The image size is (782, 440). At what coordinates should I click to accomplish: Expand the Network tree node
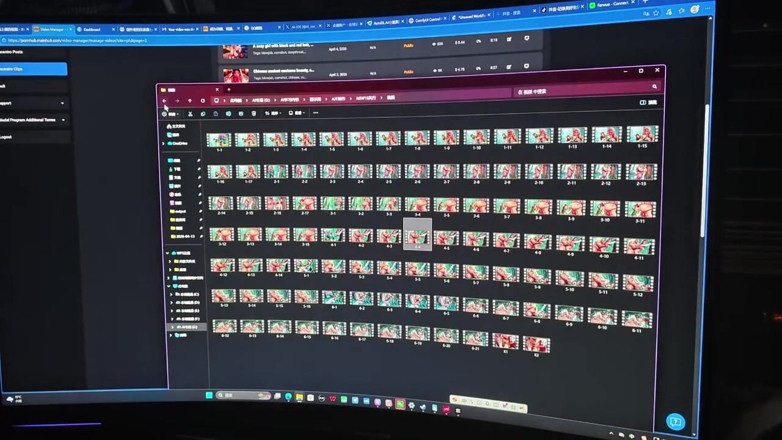[171, 335]
